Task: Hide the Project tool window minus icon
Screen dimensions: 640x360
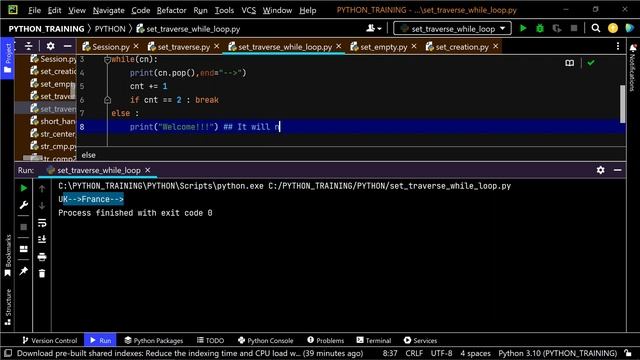Action: tap(67, 46)
